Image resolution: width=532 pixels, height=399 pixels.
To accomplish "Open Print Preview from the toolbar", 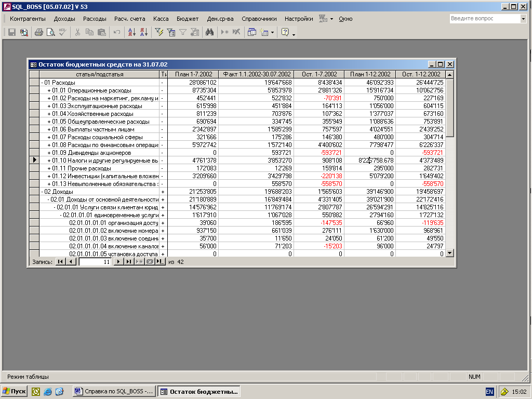I will (50, 32).
